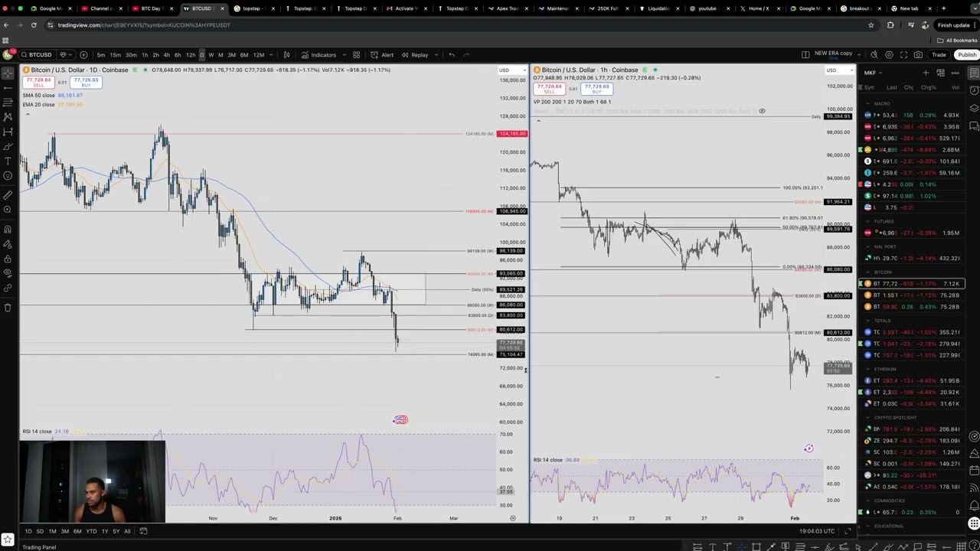Click SELL 77,729.64 on daily chart
Image resolution: width=980 pixels, height=551 pixels.
click(38, 82)
